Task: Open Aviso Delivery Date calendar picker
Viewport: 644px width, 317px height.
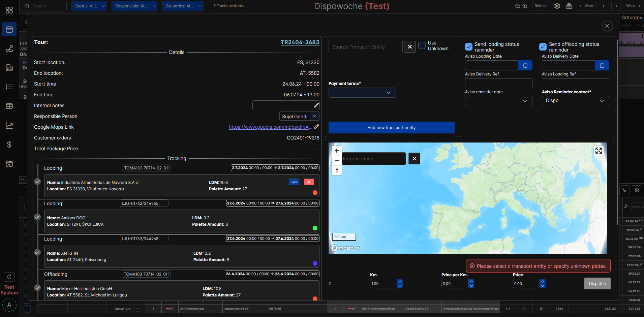Action: click(602, 65)
